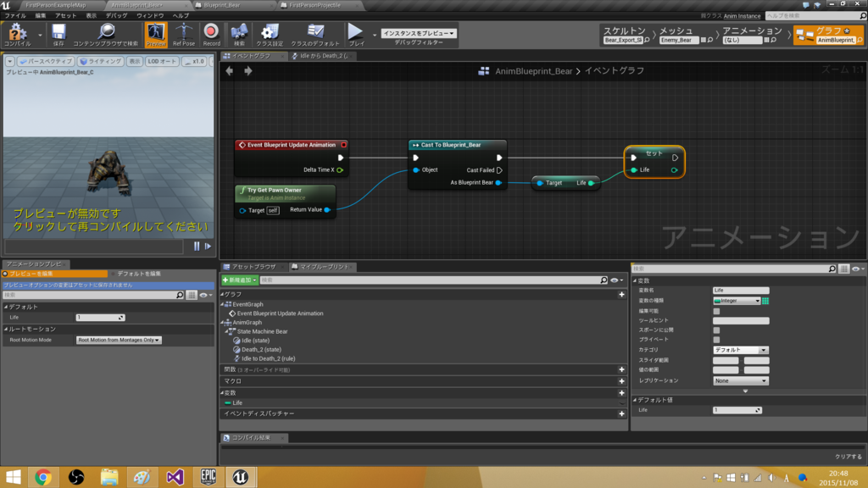Add new event dispatcher with plus button
The image size is (868, 488).
[621, 413]
